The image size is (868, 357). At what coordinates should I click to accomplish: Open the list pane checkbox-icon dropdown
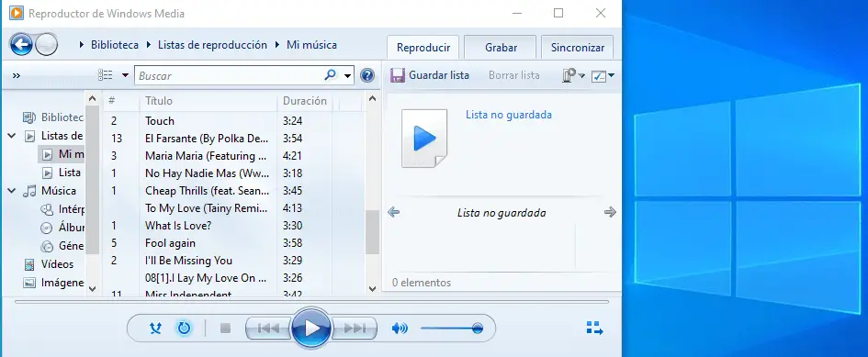click(x=603, y=76)
